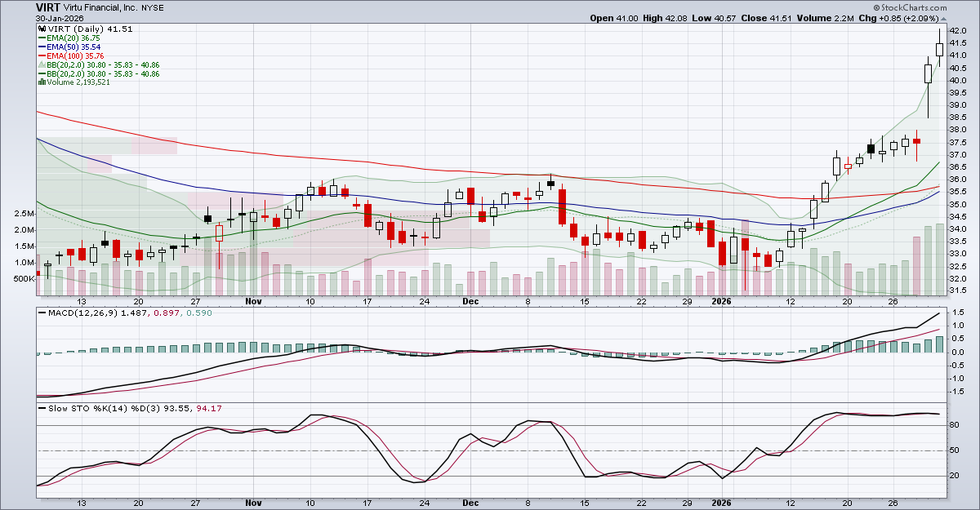Screen dimensions: 980x510
Task: Click the volume bars icon beside Volume 2,193,521
Action: 42,82
